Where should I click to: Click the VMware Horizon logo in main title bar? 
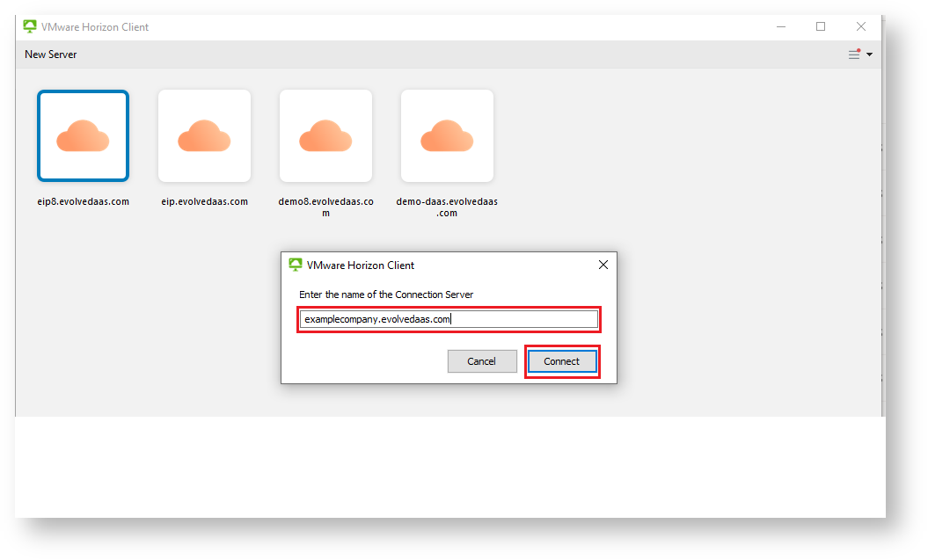[x=30, y=26]
